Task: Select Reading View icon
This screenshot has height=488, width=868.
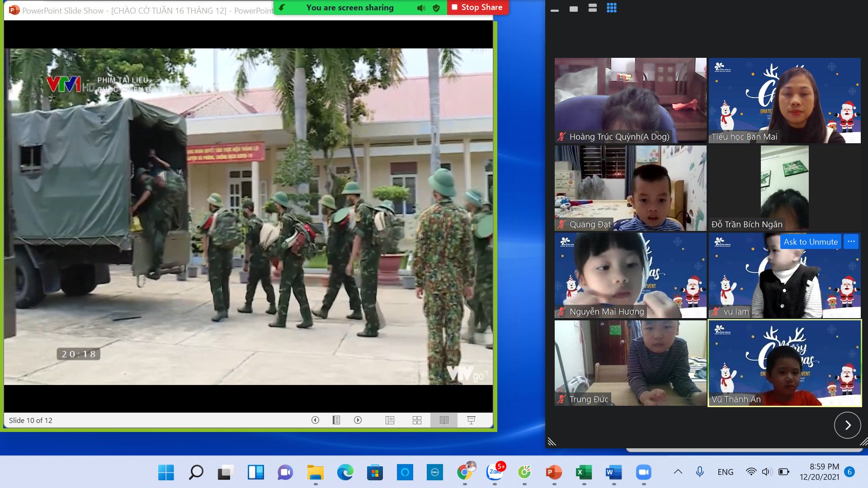Action: coord(444,420)
